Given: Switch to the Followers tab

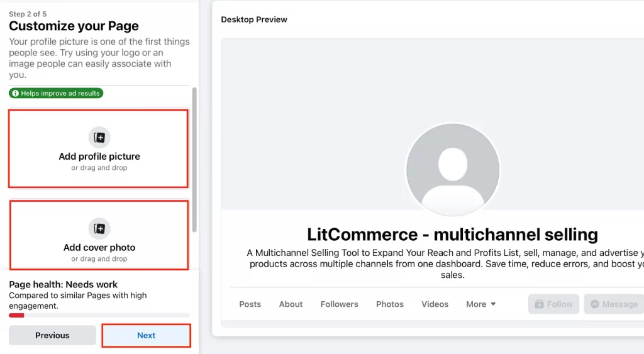Looking at the screenshot, I should [339, 304].
